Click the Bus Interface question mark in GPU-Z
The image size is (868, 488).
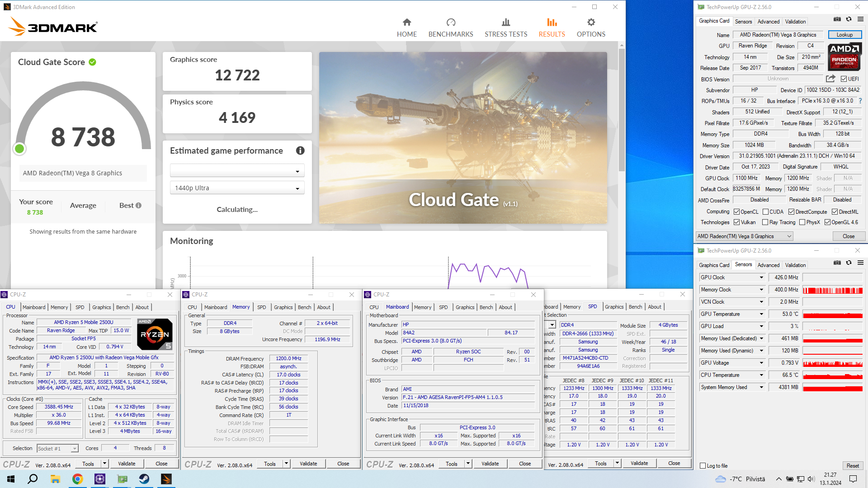click(860, 101)
